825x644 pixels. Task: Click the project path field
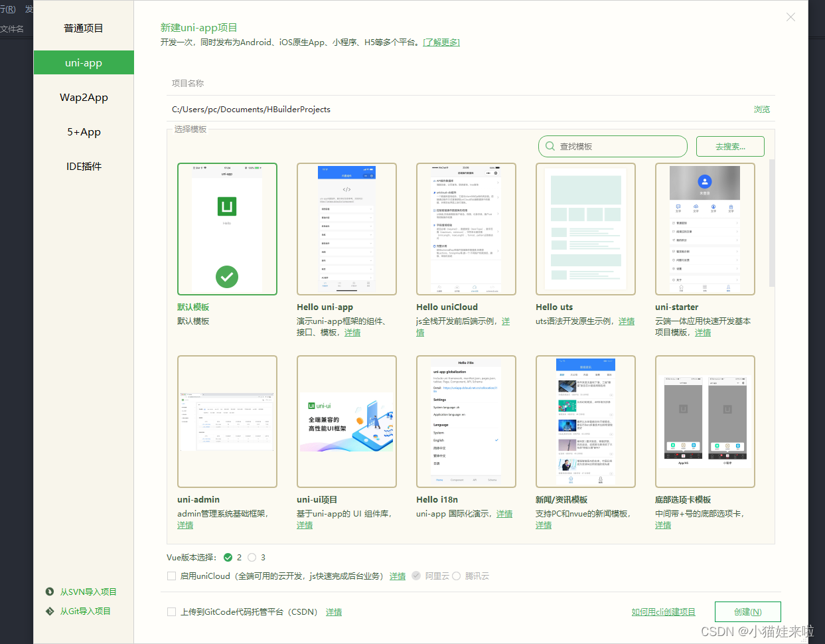pyautogui.click(x=458, y=109)
